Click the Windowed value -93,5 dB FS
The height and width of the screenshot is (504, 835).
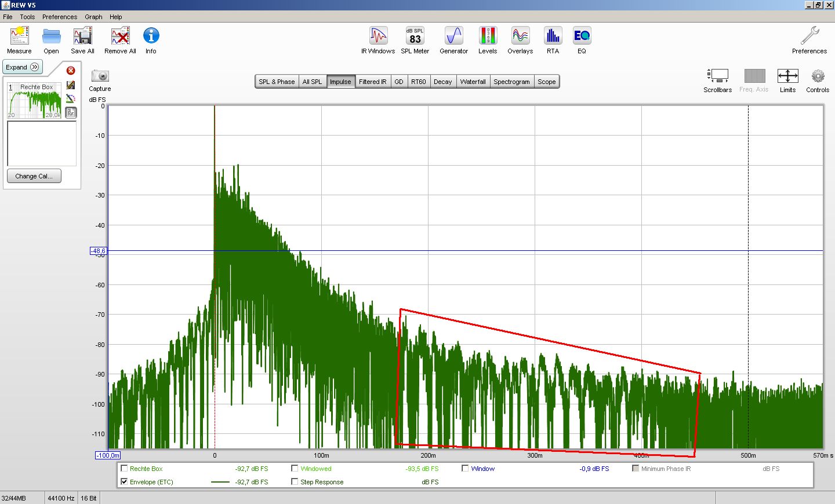point(422,469)
